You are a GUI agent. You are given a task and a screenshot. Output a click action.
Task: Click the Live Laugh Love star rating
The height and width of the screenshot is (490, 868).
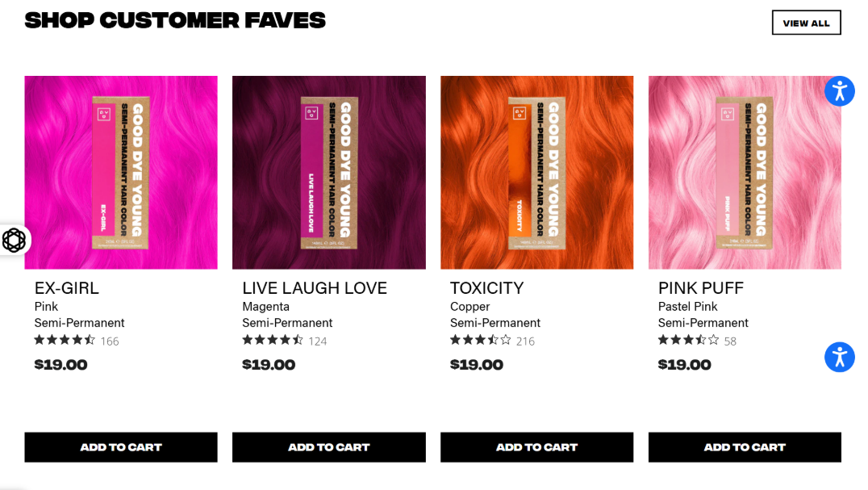(273, 340)
